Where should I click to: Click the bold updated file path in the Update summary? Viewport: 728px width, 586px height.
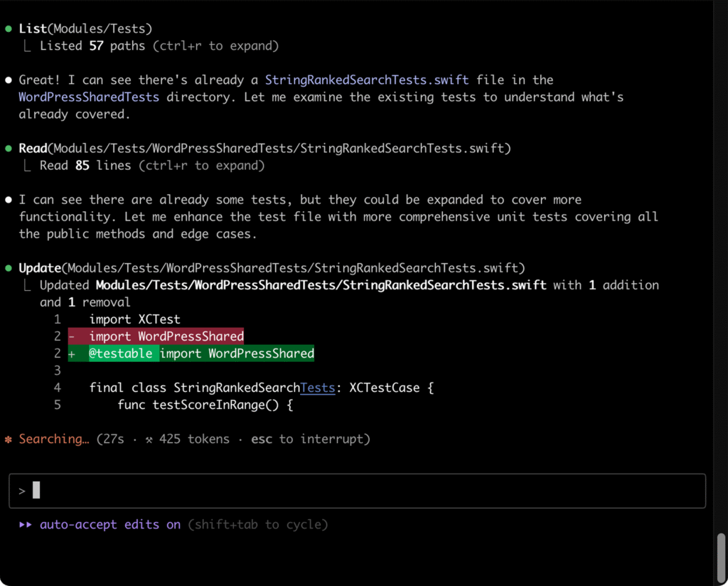[321, 285]
